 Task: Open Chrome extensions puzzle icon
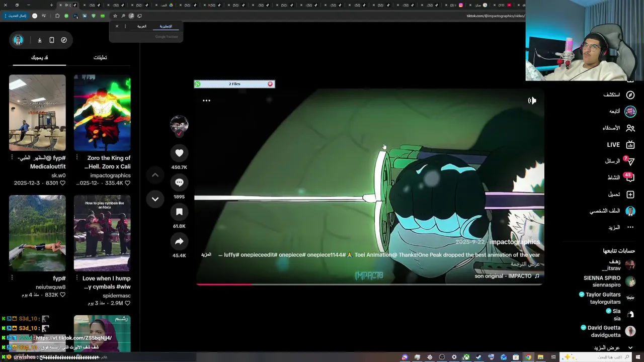(57, 16)
